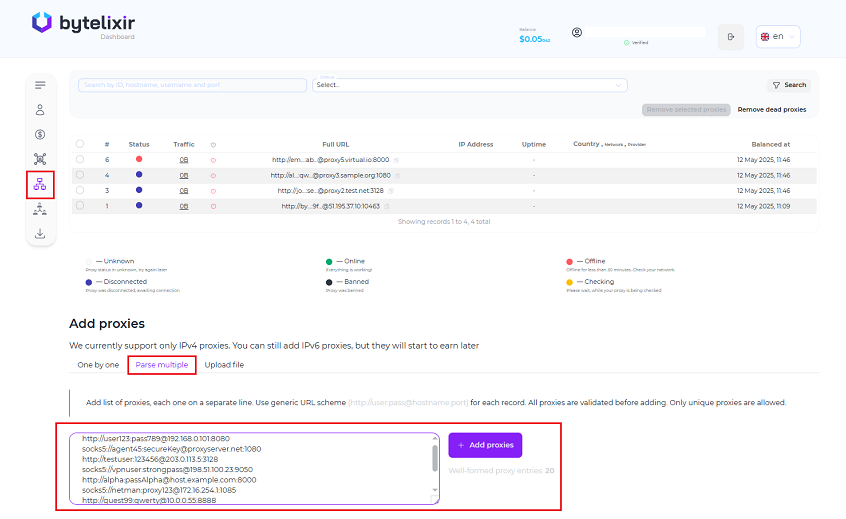Screen dimensions: 846x519
Task: Click the Showing records 1 to 4 text
Action: point(444,222)
